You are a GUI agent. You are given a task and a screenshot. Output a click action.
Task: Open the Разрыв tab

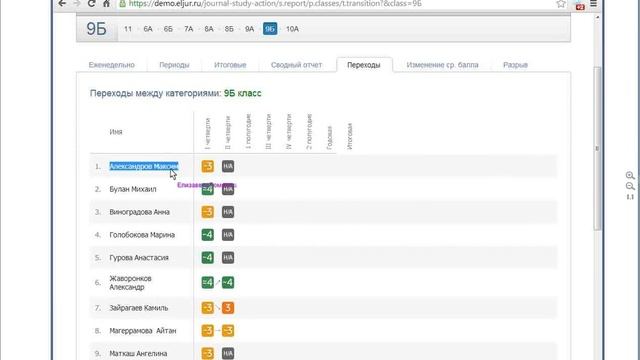pos(516,65)
